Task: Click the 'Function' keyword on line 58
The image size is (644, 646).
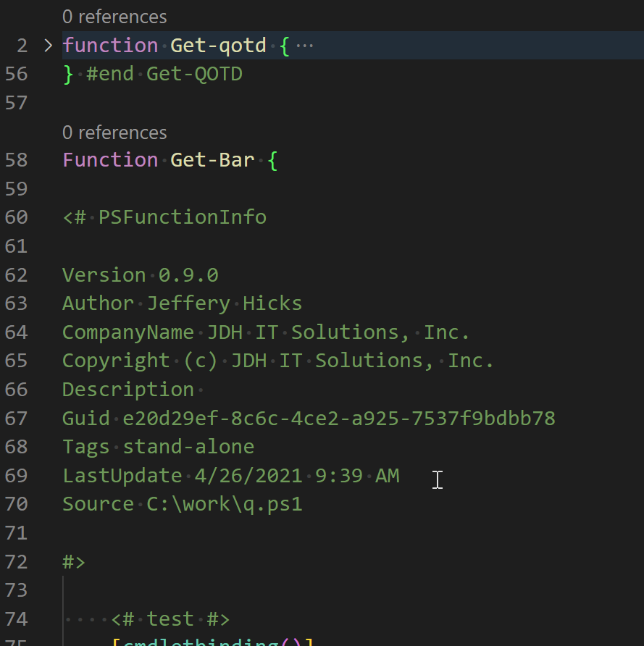Action: (x=110, y=160)
